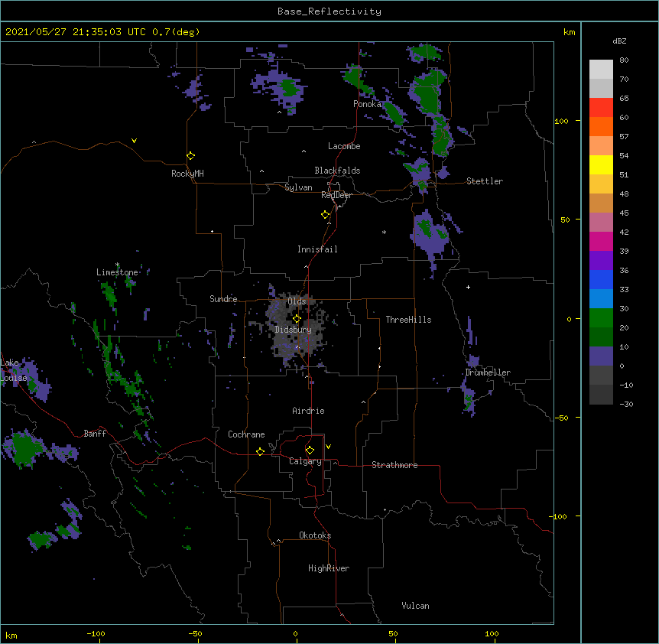Select the Lacombe city label
Screen dimensions: 659x644
click(x=344, y=146)
